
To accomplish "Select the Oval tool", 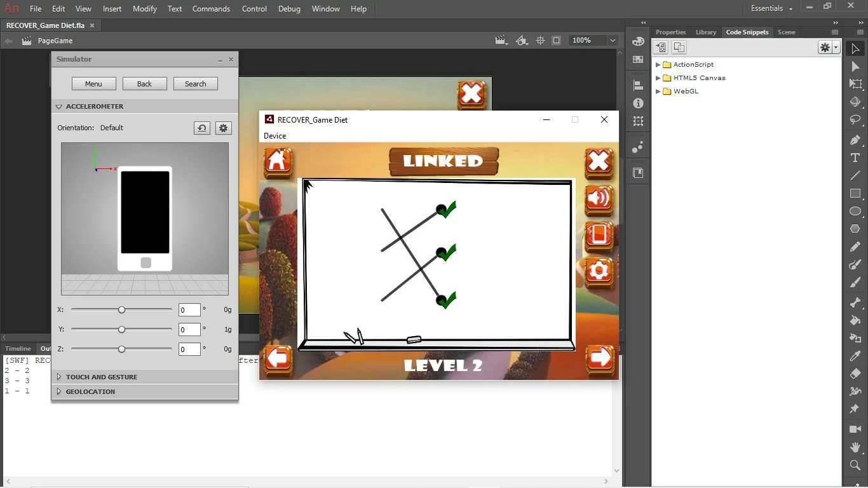I will [x=855, y=211].
